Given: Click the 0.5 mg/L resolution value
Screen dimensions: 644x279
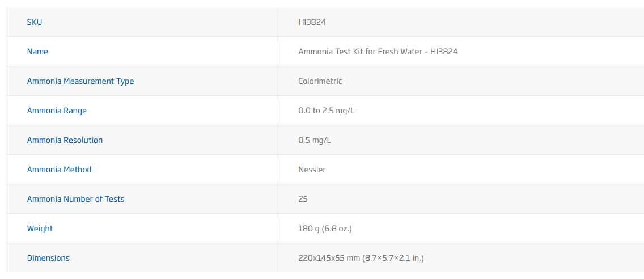Looking at the screenshot, I should click(315, 140).
